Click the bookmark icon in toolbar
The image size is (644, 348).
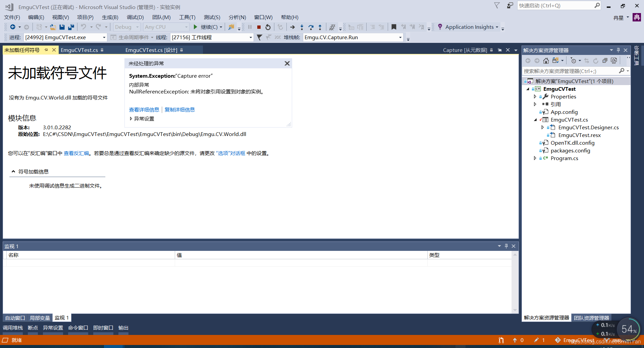394,27
